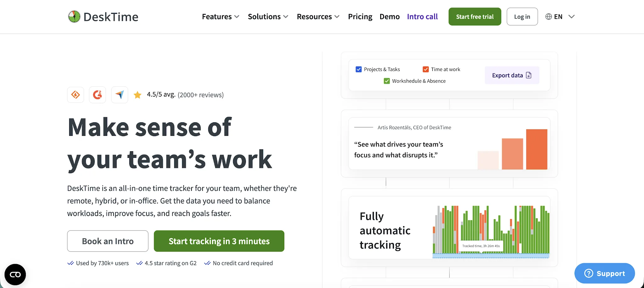Screen dimensions: 644x288
Task: Click the darkest orange chart bar
Action: [x=537, y=149]
